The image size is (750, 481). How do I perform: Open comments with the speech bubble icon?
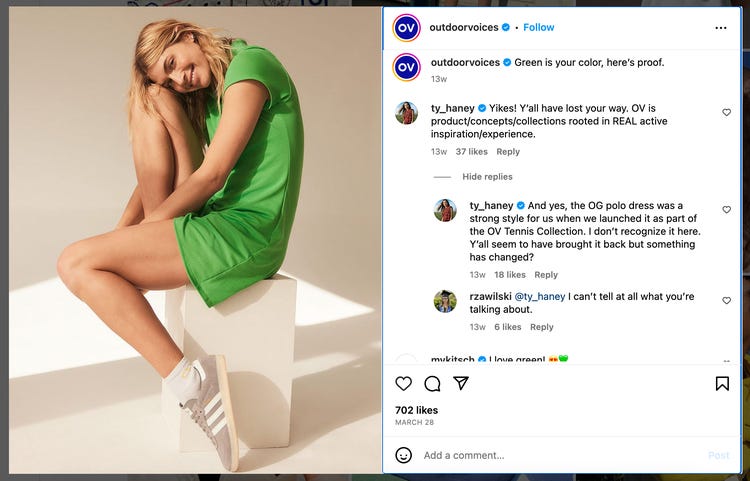(432, 384)
